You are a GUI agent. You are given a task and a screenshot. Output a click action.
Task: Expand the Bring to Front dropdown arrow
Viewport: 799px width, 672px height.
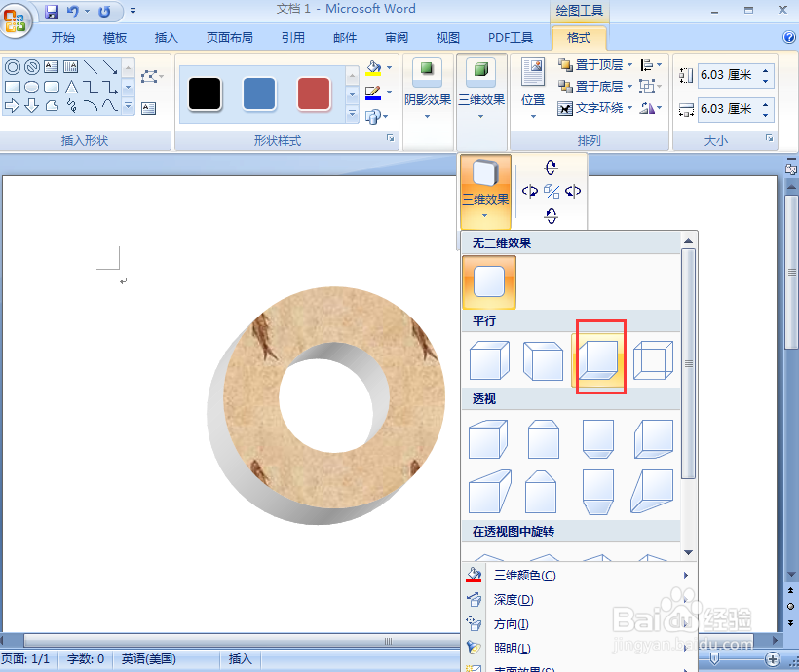pos(629,64)
